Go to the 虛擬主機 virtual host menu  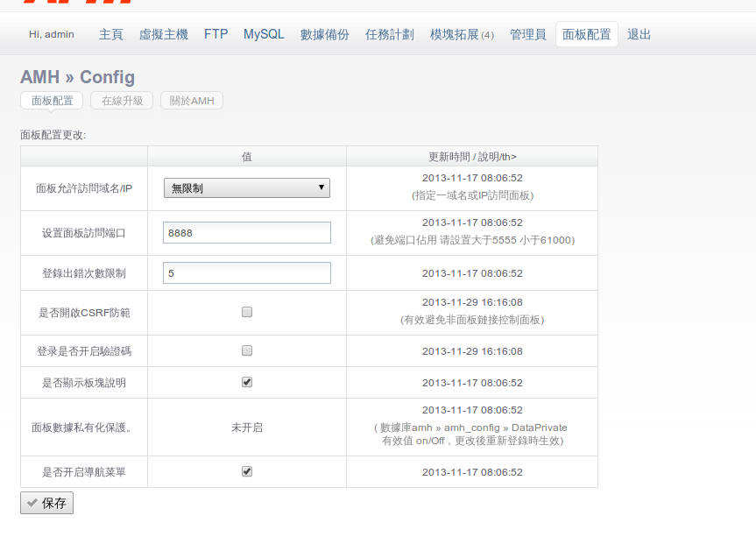(x=164, y=35)
